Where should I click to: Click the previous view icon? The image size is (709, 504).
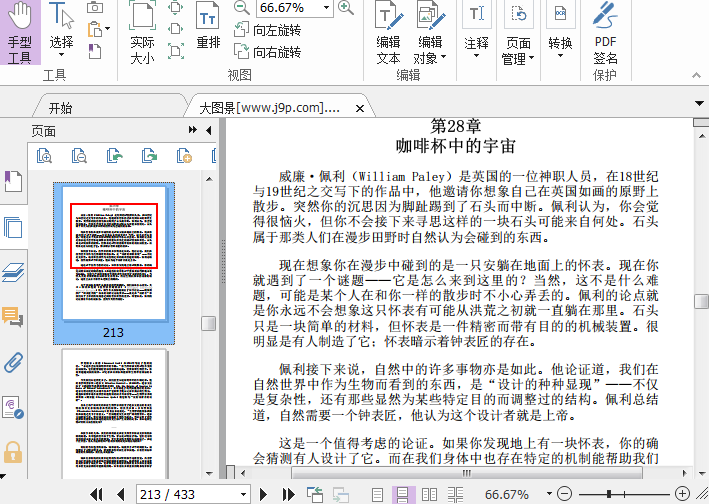(315, 495)
